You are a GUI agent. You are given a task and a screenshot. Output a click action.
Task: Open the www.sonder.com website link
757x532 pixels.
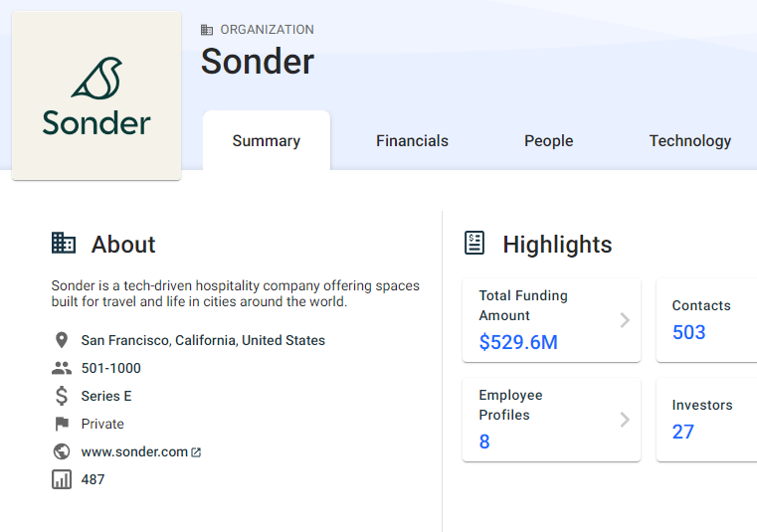pyautogui.click(x=134, y=451)
